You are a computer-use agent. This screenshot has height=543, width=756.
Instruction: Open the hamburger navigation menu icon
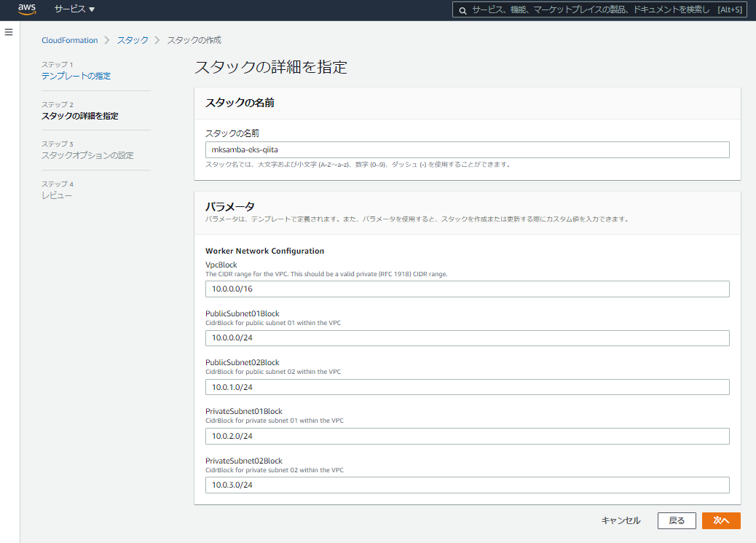[x=9, y=32]
